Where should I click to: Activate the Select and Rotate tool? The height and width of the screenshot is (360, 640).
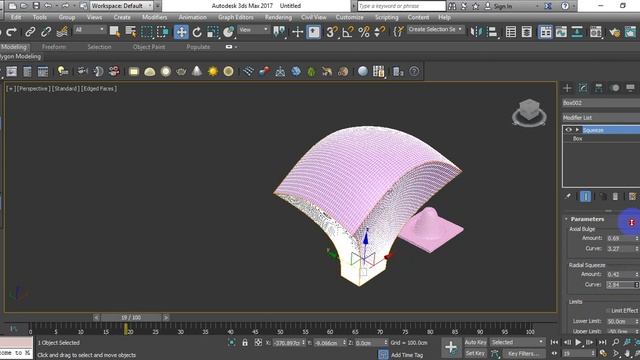click(197, 32)
